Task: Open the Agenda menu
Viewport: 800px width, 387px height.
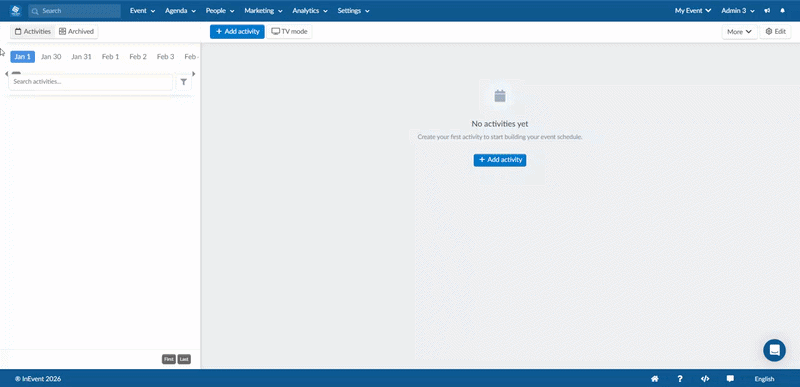Action: 180,11
